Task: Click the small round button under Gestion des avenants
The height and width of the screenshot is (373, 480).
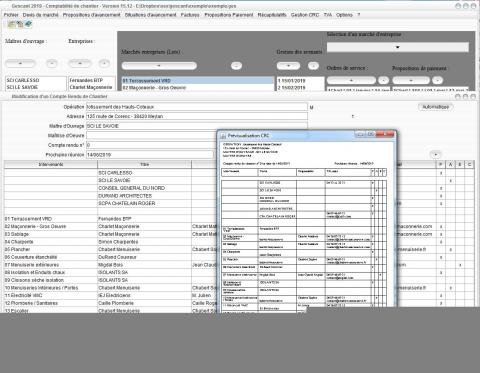Action: [313, 66]
